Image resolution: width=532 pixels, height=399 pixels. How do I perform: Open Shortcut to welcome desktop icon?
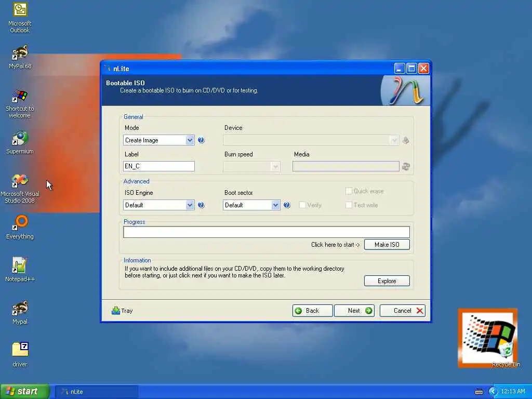20,104
